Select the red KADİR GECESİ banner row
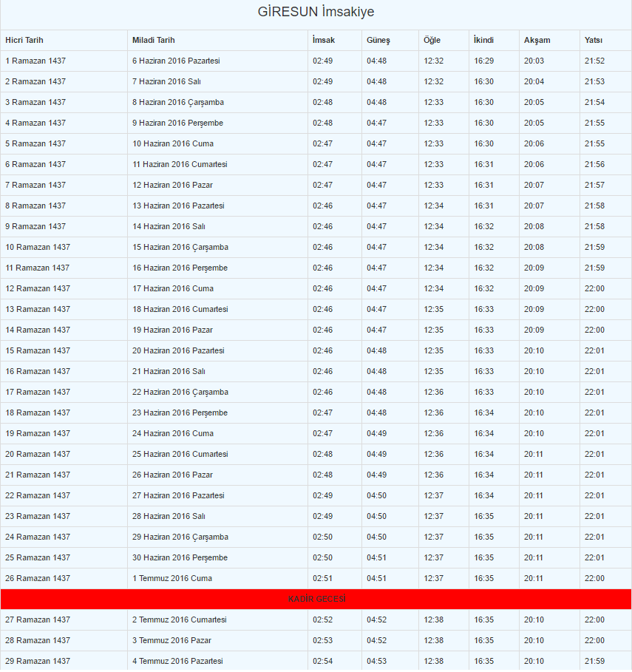 click(316, 599)
